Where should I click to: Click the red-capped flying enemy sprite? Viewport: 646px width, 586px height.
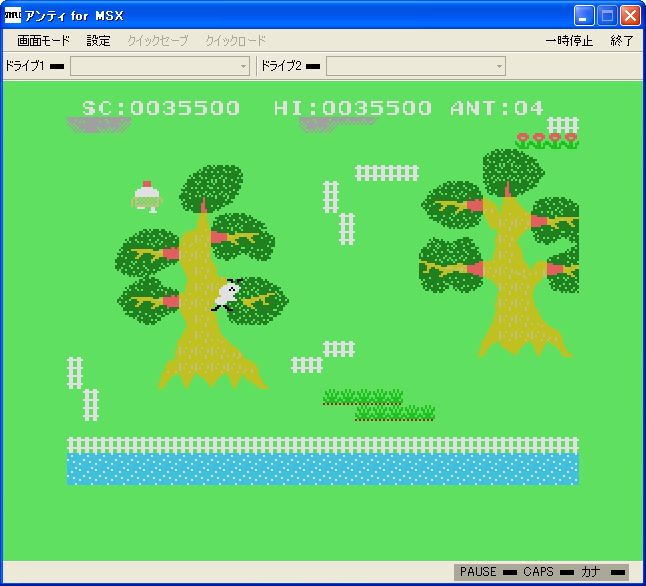point(147,197)
